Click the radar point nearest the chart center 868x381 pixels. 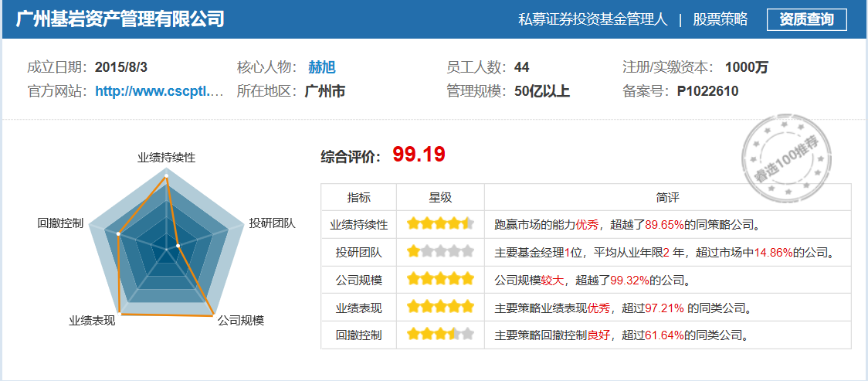[178, 245]
